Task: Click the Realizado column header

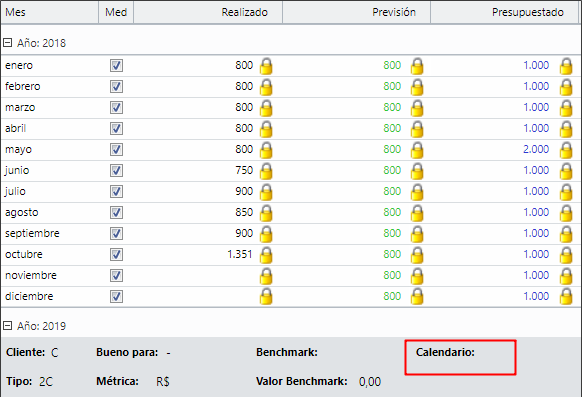Action: coord(208,12)
